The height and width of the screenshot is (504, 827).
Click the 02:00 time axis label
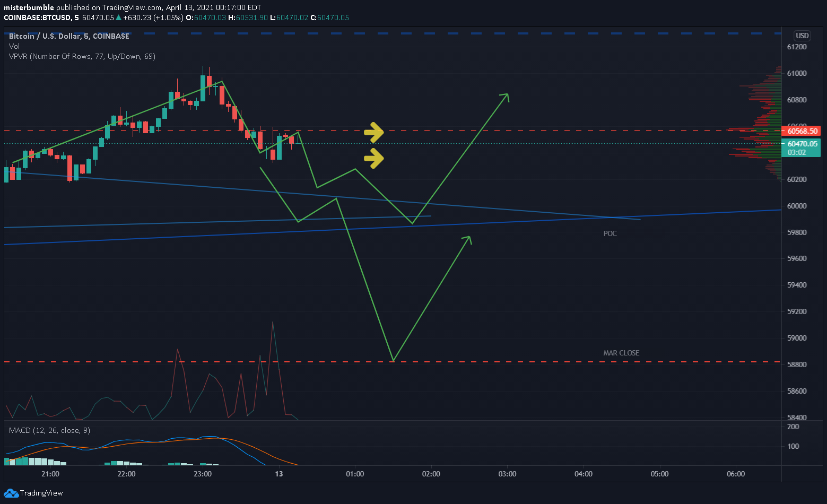point(431,474)
